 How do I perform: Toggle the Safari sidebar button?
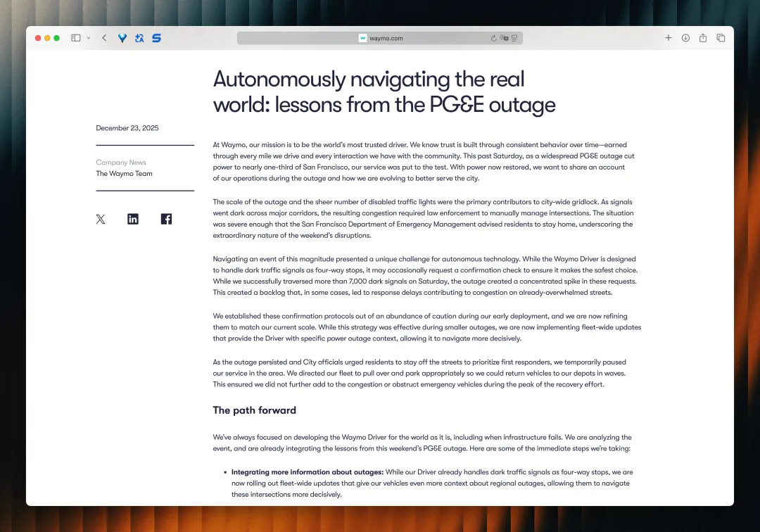coord(75,38)
